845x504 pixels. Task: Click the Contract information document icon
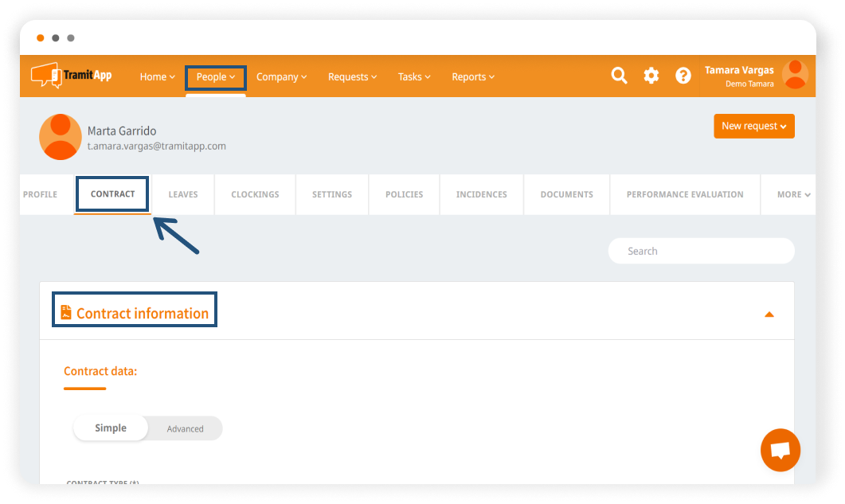[66, 313]
